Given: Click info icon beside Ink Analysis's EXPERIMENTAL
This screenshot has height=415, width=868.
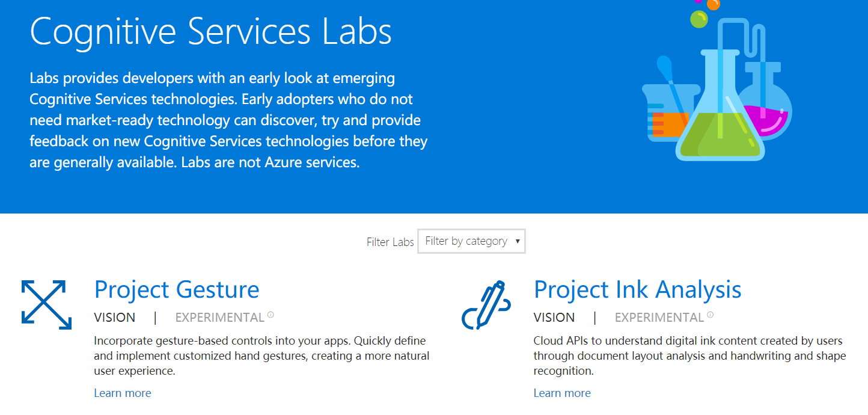Looking at the screenshot, I should coord(710,315).
